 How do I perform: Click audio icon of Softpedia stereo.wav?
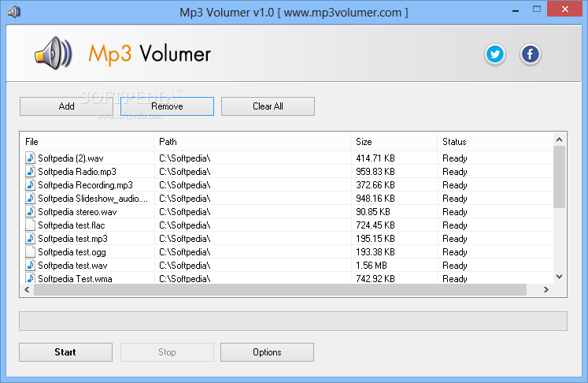tap(31, 211)
